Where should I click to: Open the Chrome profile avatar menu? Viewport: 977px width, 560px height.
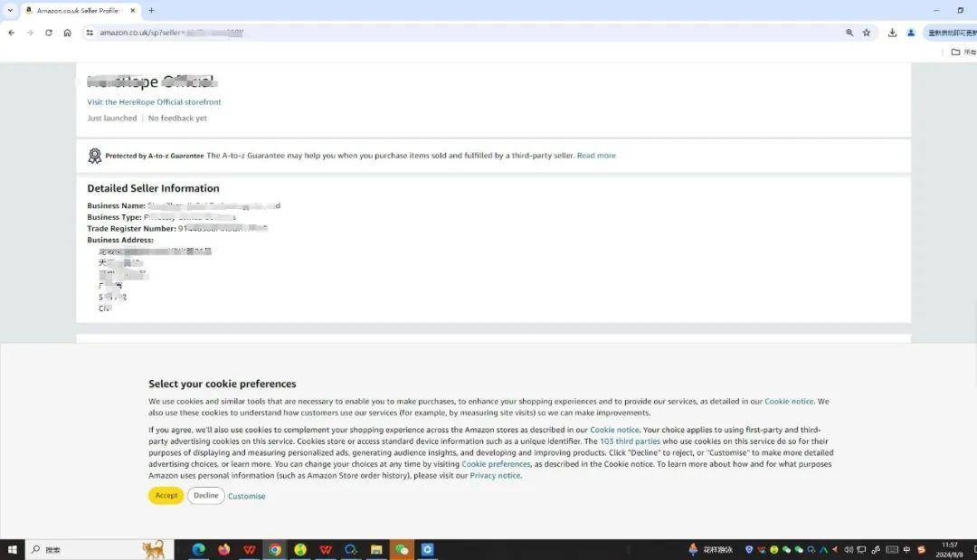point(911,33)
